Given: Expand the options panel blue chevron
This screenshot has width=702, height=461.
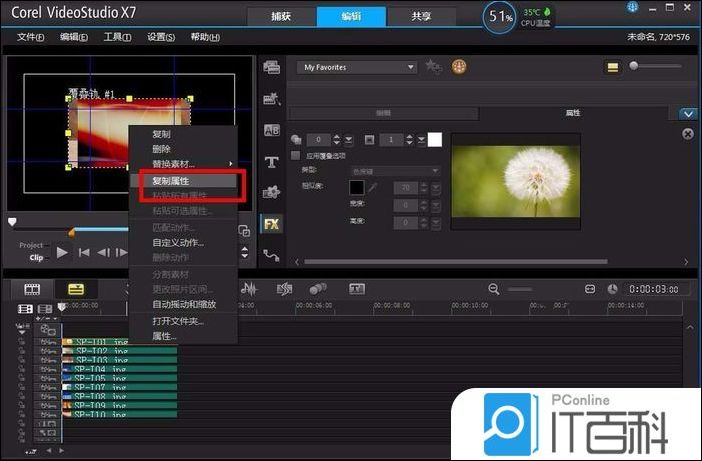Looking at the screenshot, I should coord(688,114).
